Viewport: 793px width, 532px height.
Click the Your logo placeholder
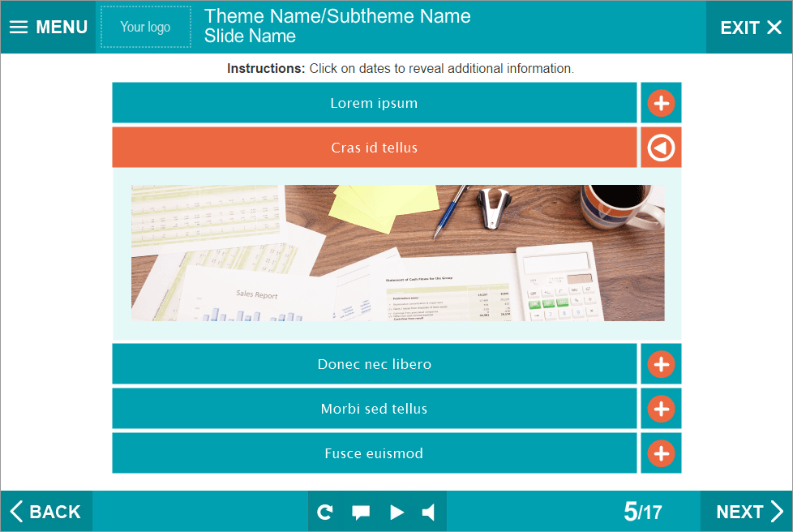[x=146, y=27]
